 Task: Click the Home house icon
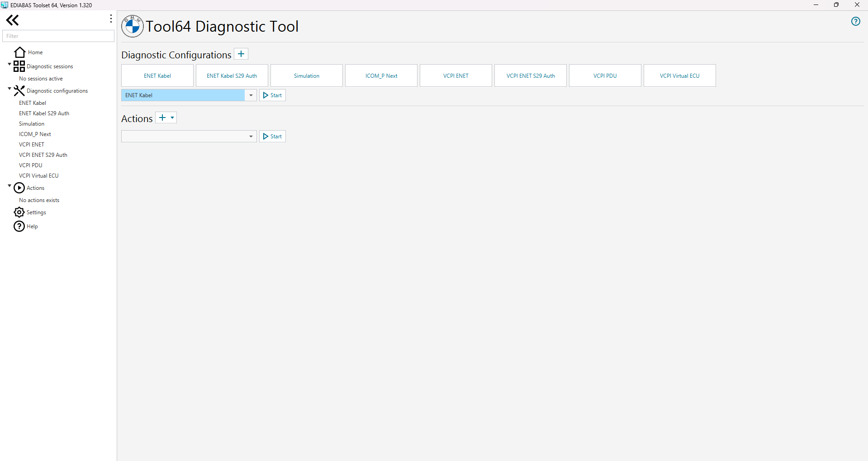pos(19,52)
